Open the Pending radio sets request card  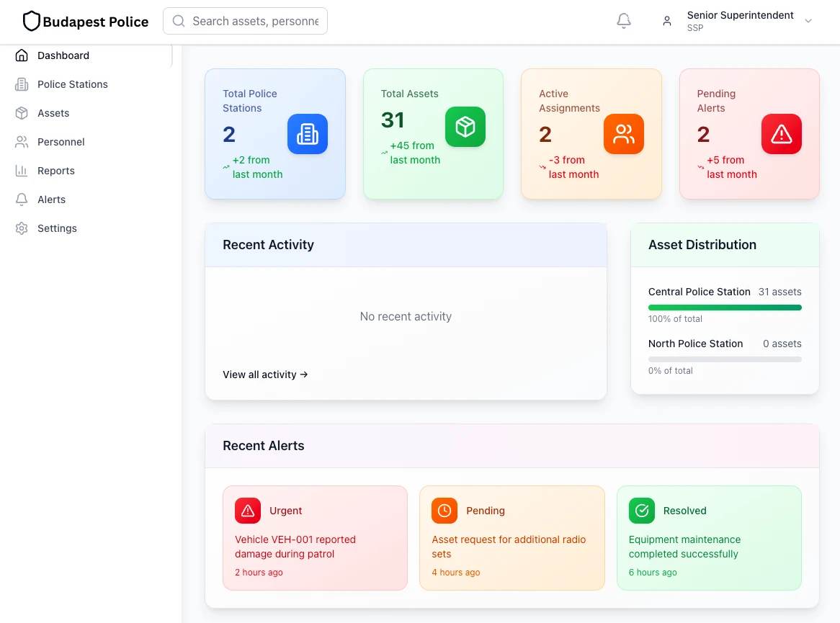click(511, 538)
